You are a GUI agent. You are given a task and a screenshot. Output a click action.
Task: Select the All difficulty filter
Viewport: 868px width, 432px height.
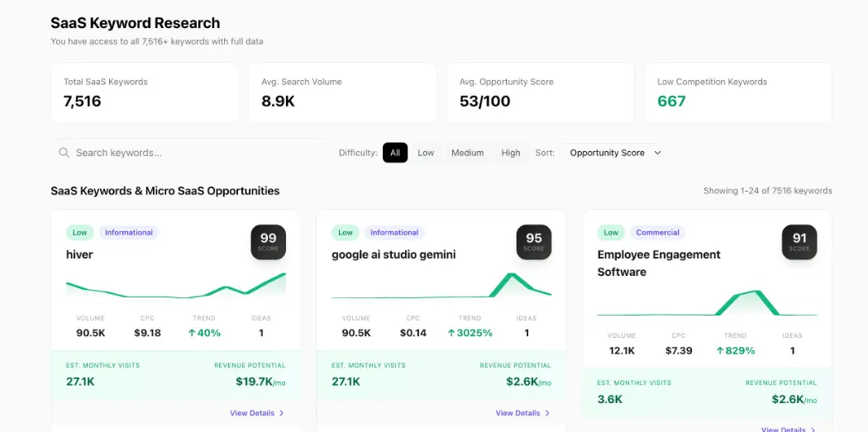(394, 153)
